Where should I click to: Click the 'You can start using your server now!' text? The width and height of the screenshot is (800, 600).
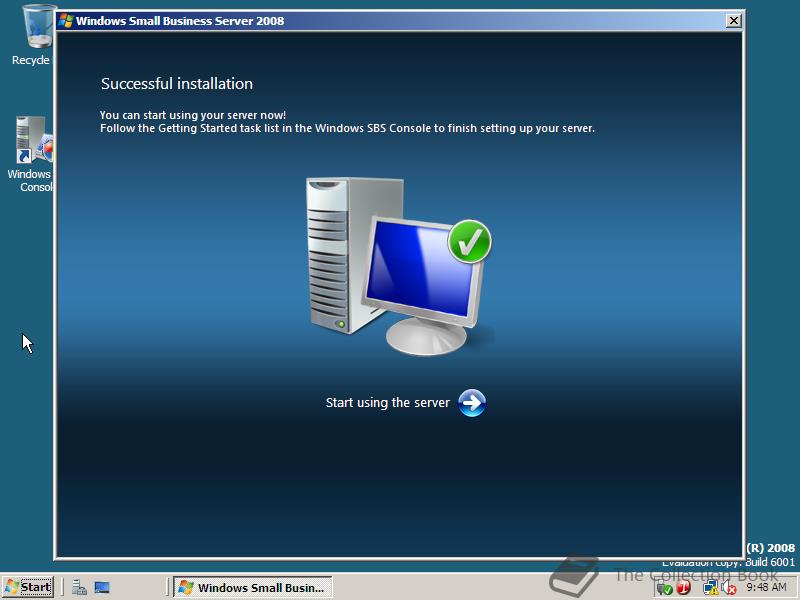(193, 115)
